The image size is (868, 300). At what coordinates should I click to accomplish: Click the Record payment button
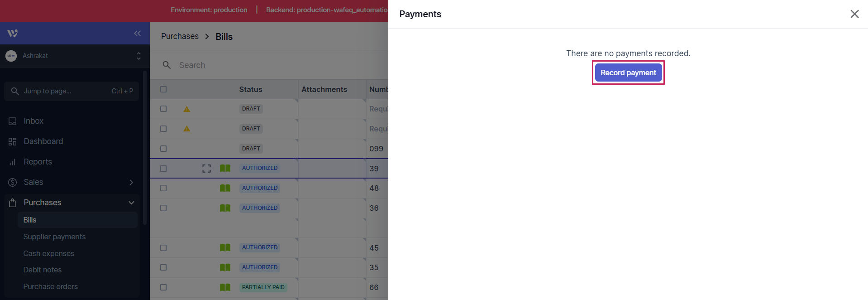tap(628, 73)
